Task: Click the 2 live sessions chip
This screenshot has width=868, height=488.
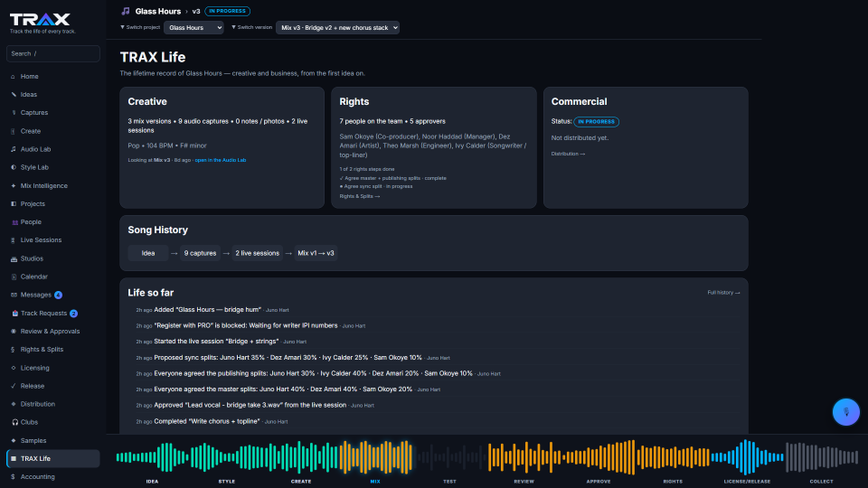Action: point(258,253)
